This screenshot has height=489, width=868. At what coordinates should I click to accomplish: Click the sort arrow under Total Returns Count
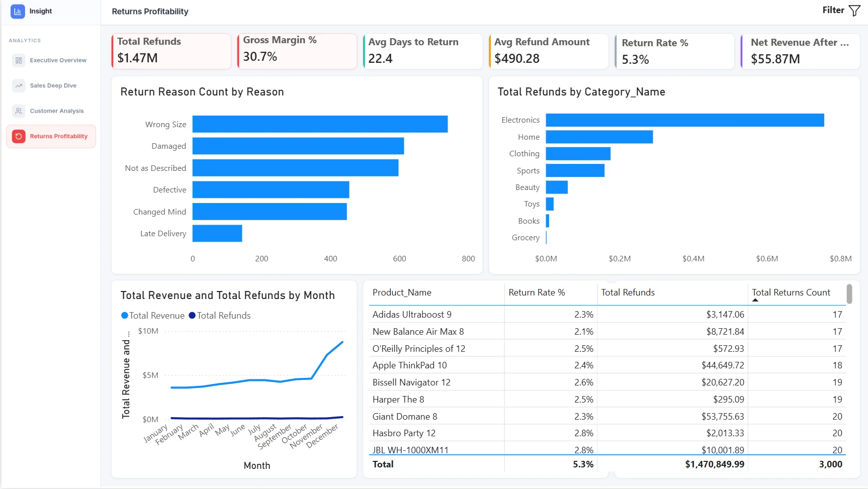755,300
